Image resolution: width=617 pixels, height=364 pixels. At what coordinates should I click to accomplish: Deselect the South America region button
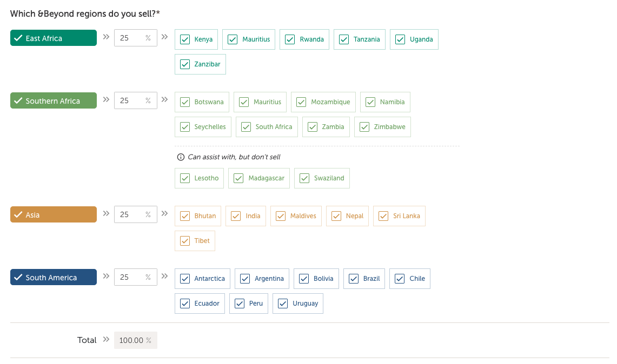click(53, 278)
